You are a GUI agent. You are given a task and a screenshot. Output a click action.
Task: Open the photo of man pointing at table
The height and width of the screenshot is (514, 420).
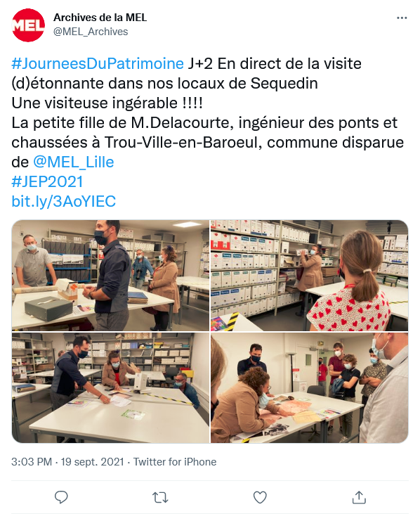pyautogui.click(x=111, y=388)
